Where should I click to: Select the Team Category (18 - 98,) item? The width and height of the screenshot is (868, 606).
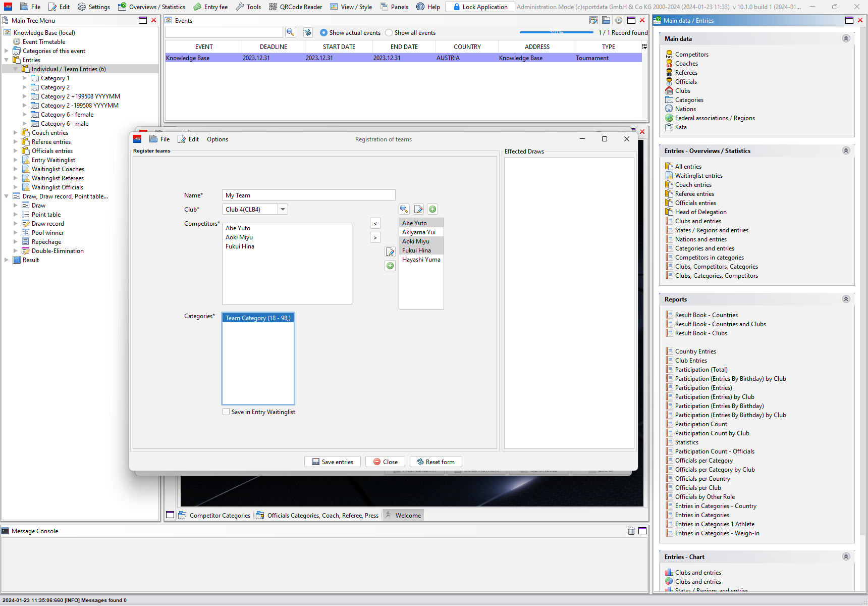click(x=258, y=318)
